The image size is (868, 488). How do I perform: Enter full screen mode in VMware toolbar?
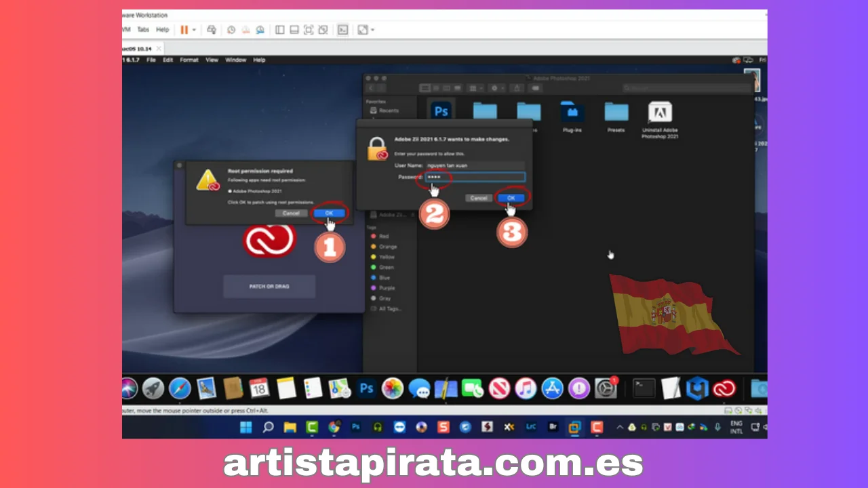[309, 30]
